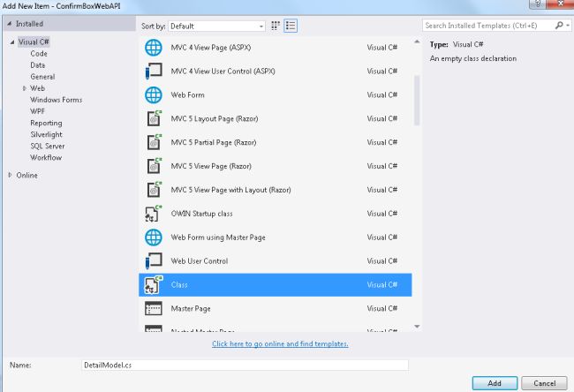Expand the Web tree node
The height and width of the screenshot is (392, 574).
coord(24,88)
